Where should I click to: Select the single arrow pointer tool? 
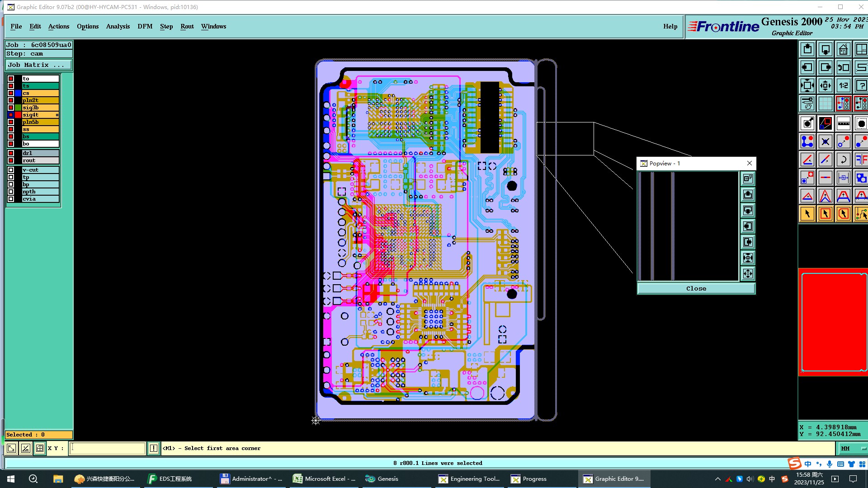click(807, 214)
